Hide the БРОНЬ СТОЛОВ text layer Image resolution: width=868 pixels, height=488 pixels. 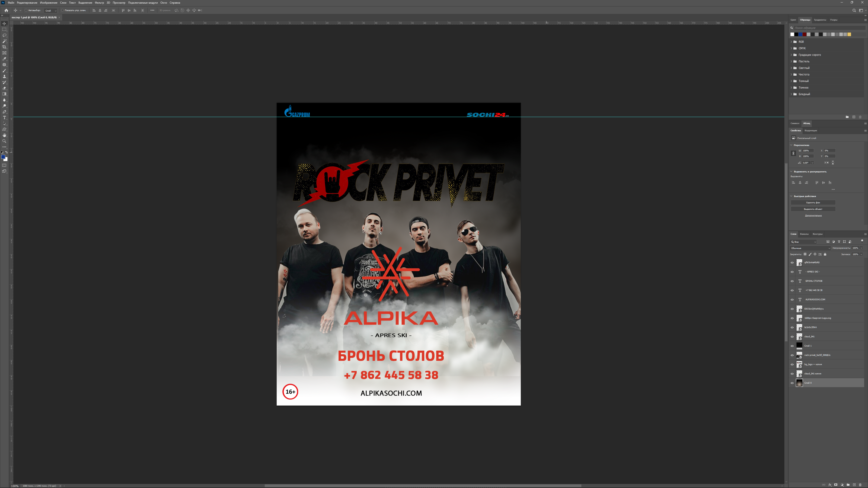pos(792,281)
